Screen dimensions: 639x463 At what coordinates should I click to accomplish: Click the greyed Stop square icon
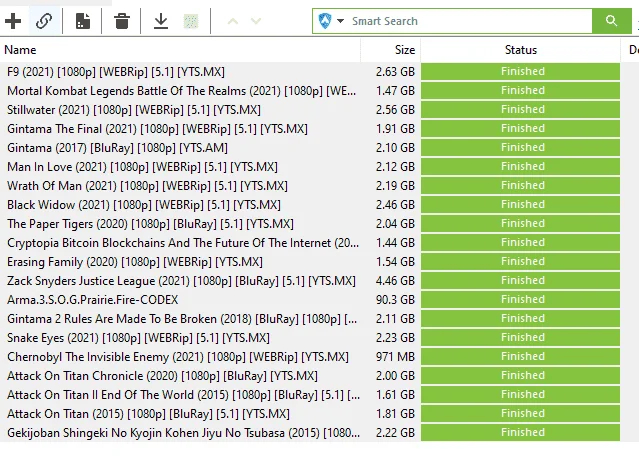coord(191,21)
